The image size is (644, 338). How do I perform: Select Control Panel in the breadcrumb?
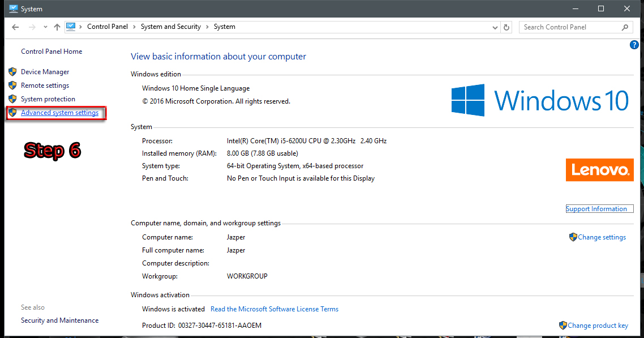click(108, 27)
